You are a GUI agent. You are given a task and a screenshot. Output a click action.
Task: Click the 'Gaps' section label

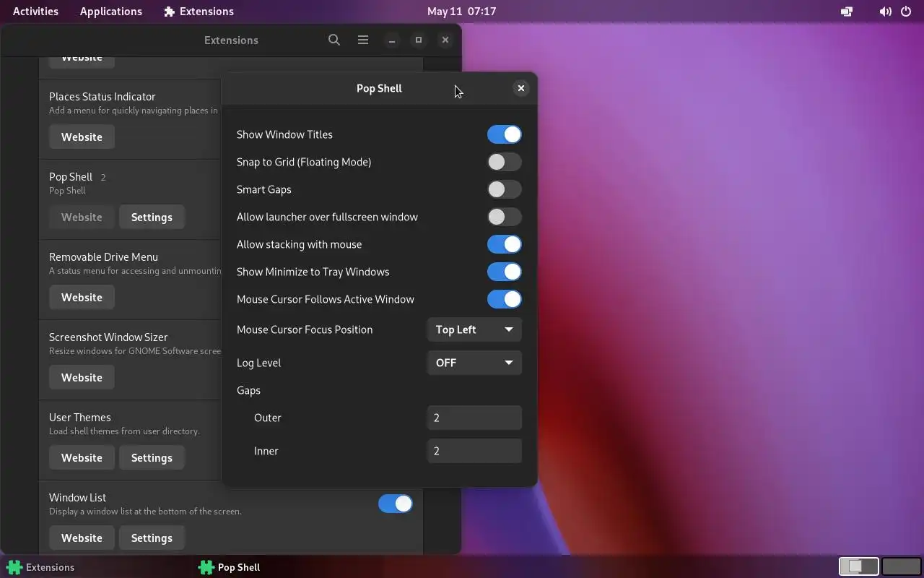tap(248, 390)
